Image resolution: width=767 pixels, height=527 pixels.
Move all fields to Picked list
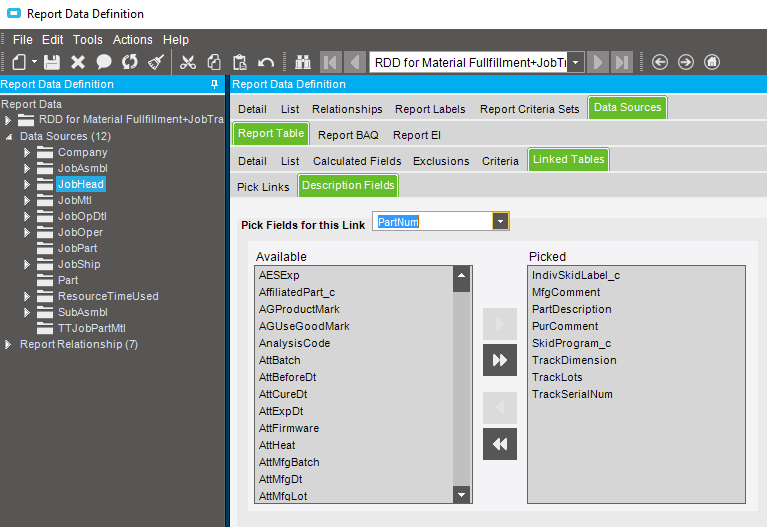[x=499, y=360]
